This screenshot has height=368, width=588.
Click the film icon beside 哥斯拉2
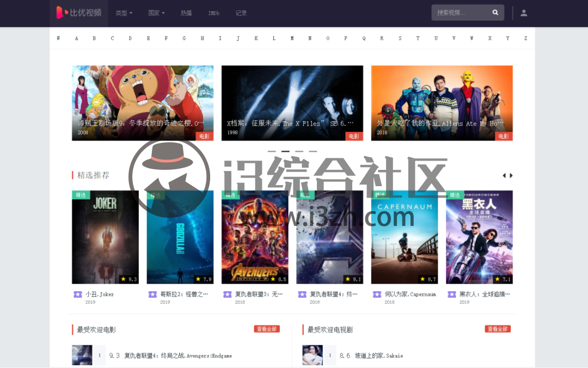click(152, 295)
